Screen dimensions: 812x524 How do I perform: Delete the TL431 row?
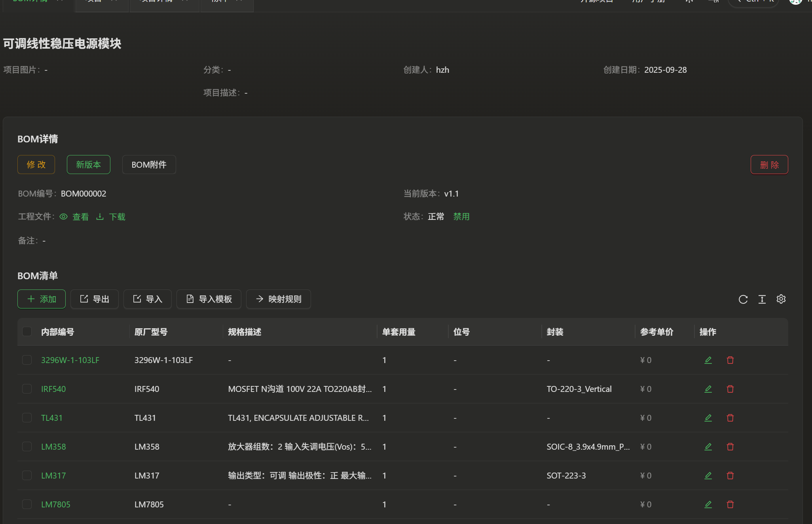pos(730,418)
